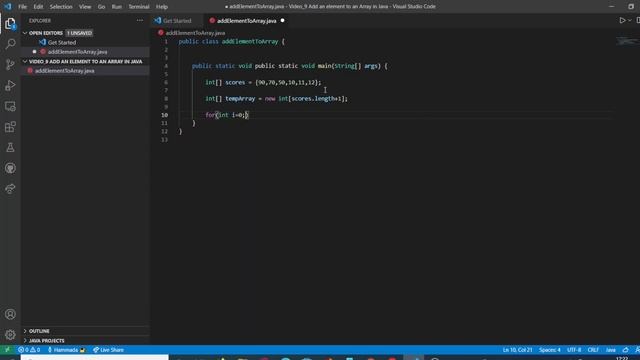640x360 pixels.
Task: Click the 'main' method name on line 4
Action: (x=324, y=66)
